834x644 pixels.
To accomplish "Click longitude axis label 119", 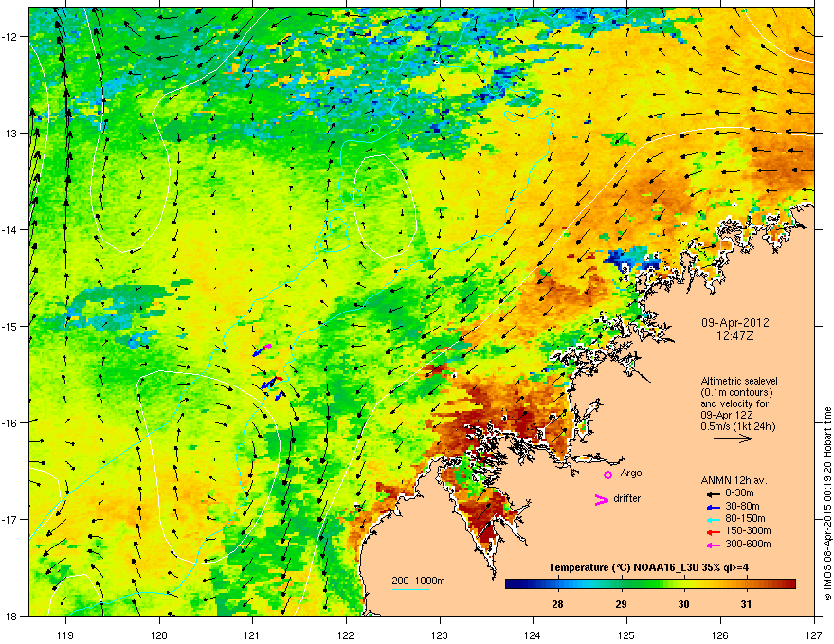I will click(65, 635).
